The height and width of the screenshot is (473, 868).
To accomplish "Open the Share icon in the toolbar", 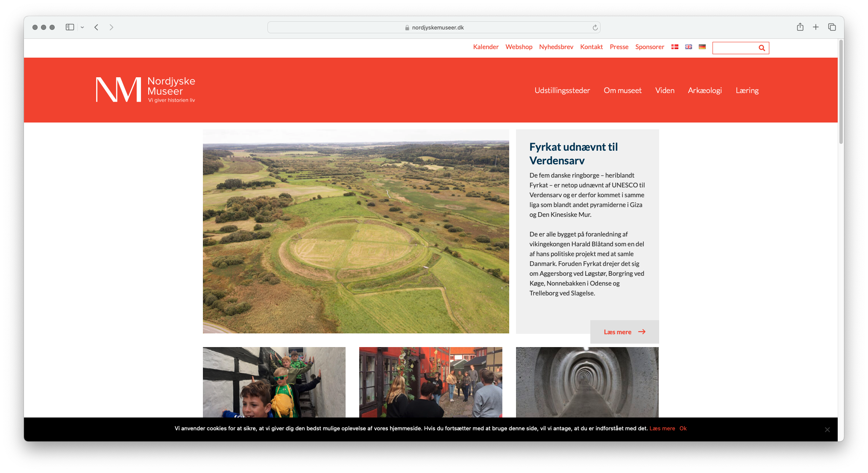I will (800, 27).
